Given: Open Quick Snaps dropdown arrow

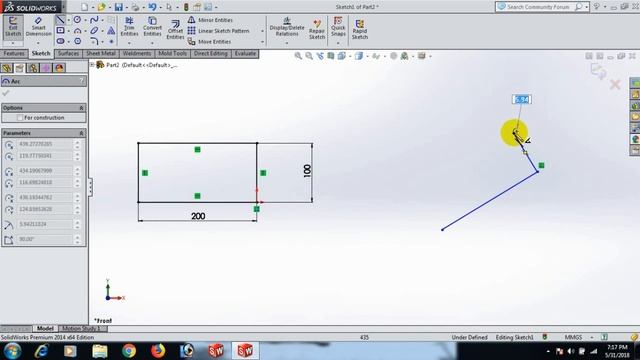Looking at the screenshot, I should tap(338, 43).
